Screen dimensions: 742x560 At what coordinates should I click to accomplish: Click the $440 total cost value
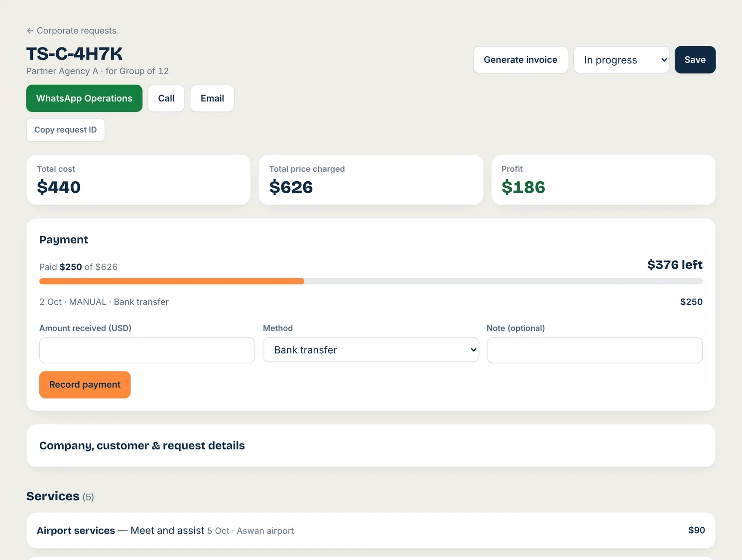[x=59, y=187]
